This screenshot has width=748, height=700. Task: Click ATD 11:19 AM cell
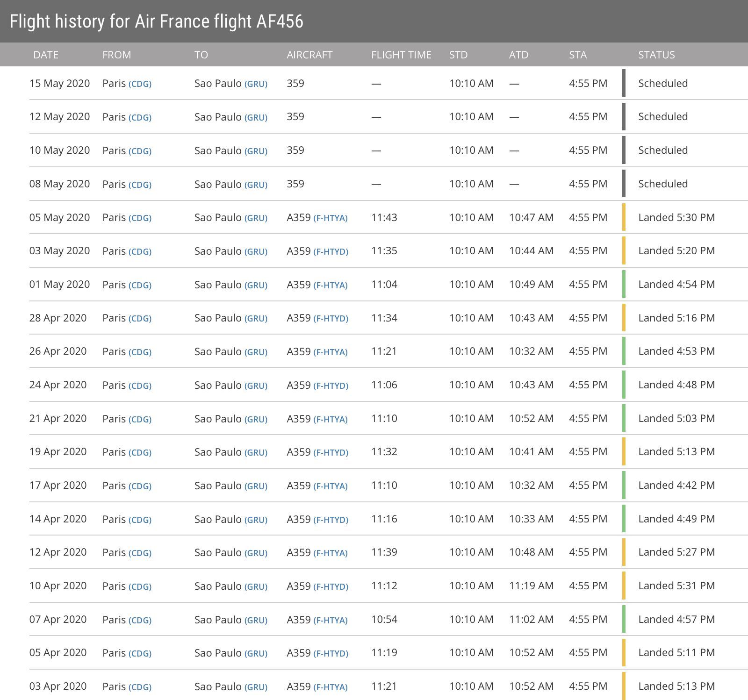tap(531, 586)
